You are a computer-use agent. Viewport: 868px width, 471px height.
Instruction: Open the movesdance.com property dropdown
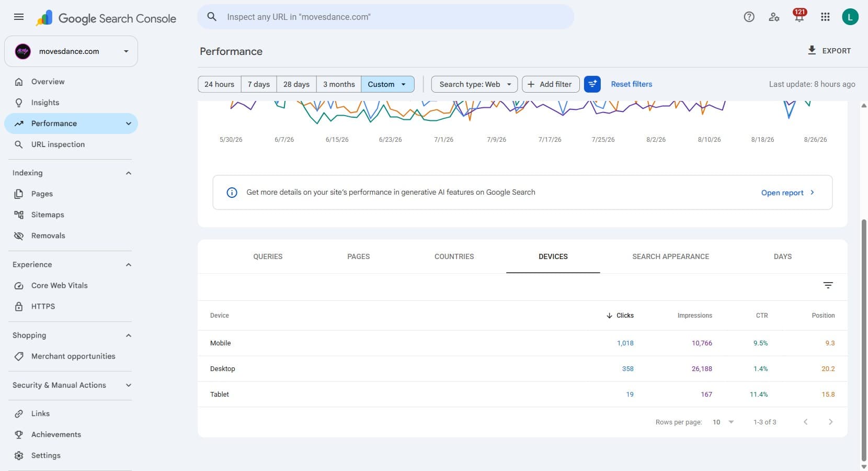71,51
